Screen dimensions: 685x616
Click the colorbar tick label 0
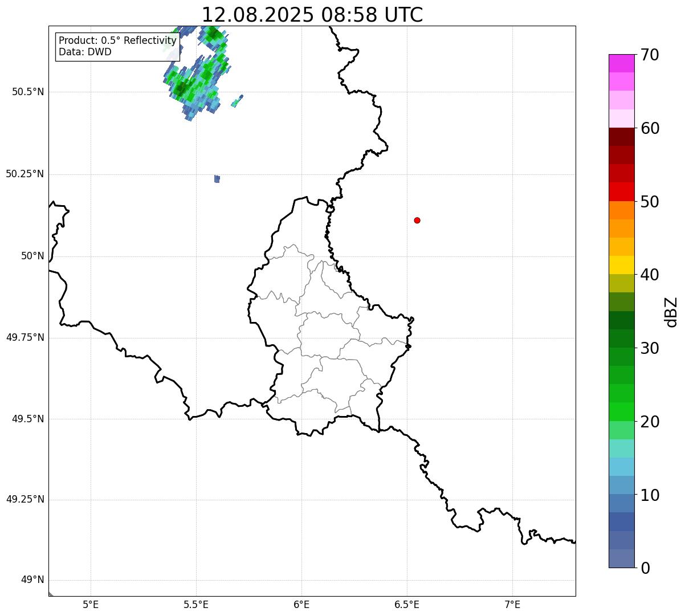pyautogui.click(x=645, y=568)
